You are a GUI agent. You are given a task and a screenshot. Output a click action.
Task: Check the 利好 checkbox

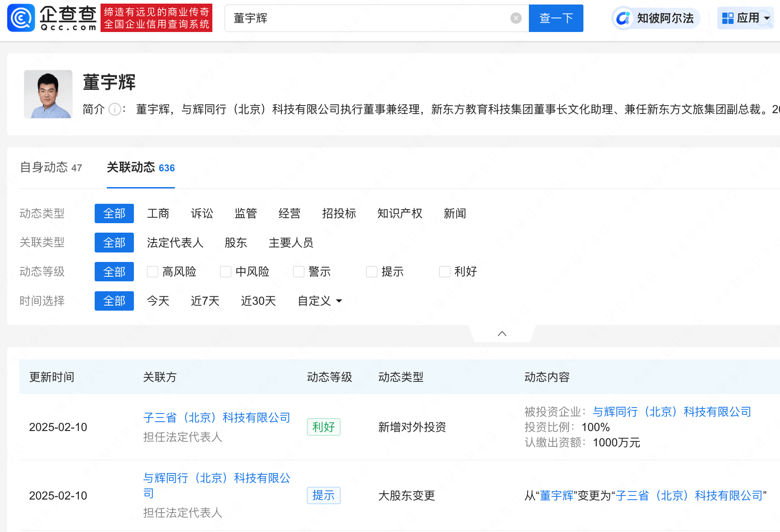coord(445,272)
